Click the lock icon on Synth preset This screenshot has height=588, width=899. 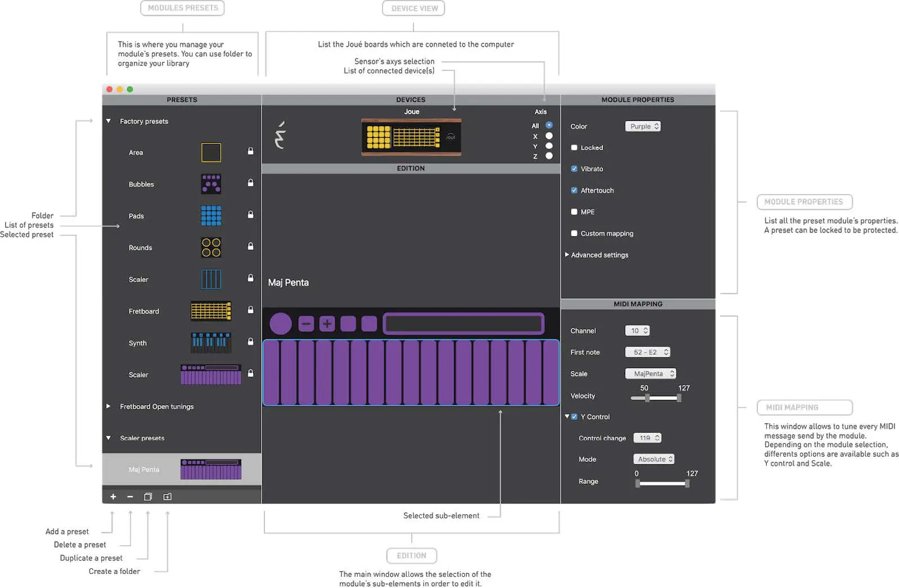250,342
